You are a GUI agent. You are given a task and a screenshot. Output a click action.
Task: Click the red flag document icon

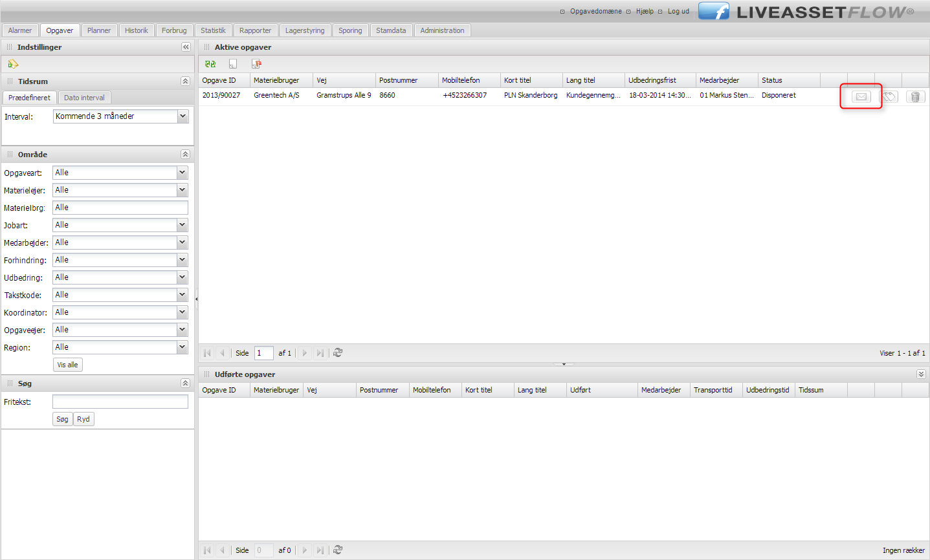[256, 64]
